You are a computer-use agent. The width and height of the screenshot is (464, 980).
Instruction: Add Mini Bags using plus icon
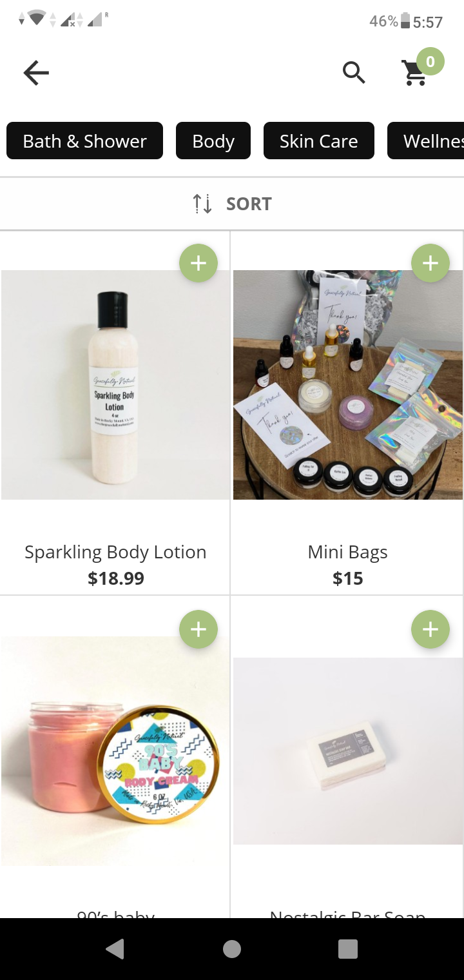point(430,263)
